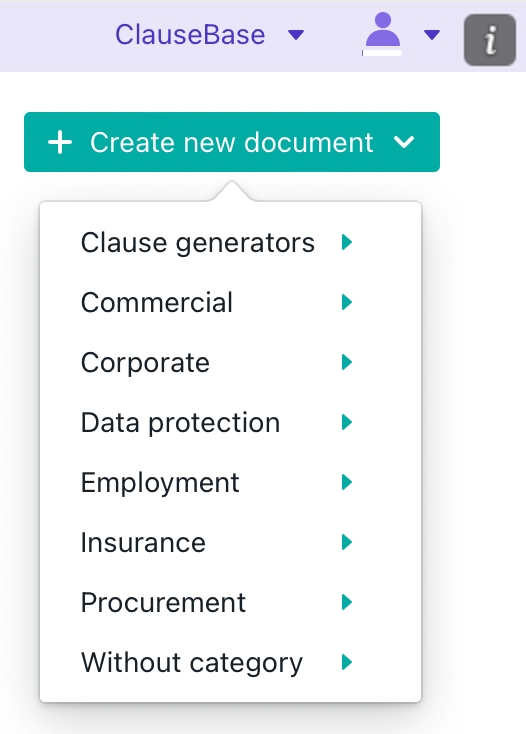Viewport: 526px width, 734px height.
Task: Select Employment from the menu
Action: click(x=230, y=482)
